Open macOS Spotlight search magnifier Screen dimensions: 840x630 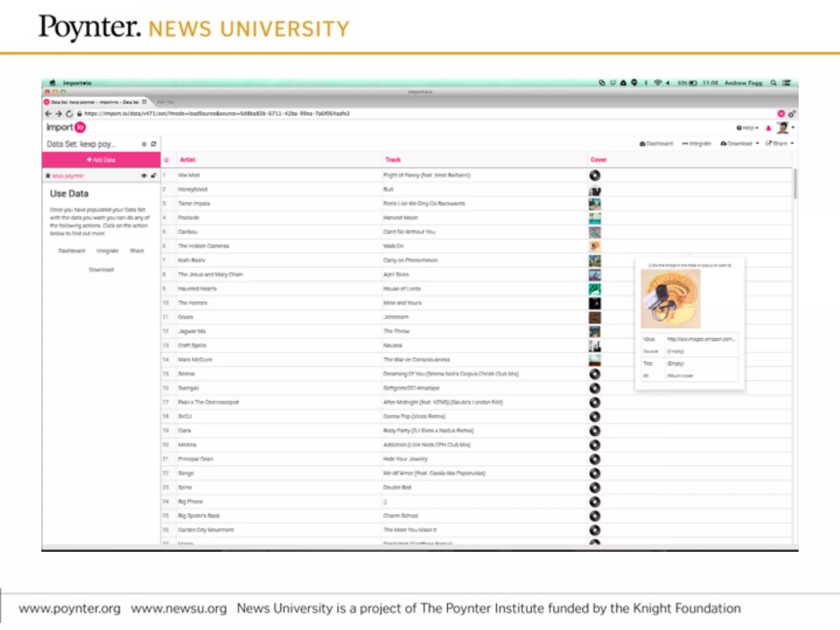coord(773,83)
